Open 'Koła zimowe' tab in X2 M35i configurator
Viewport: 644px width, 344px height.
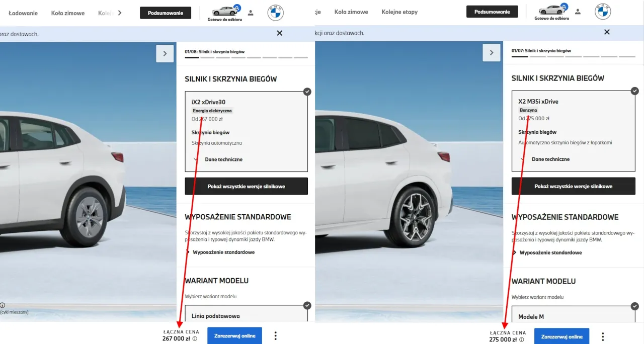(351, 12)
